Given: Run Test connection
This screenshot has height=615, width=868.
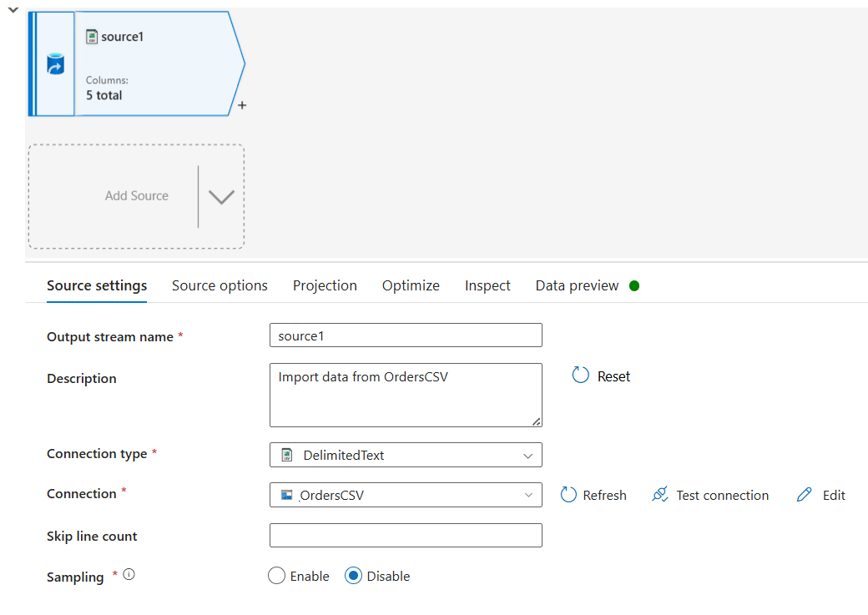Looking at the screenshot, I should click(723, 496).
